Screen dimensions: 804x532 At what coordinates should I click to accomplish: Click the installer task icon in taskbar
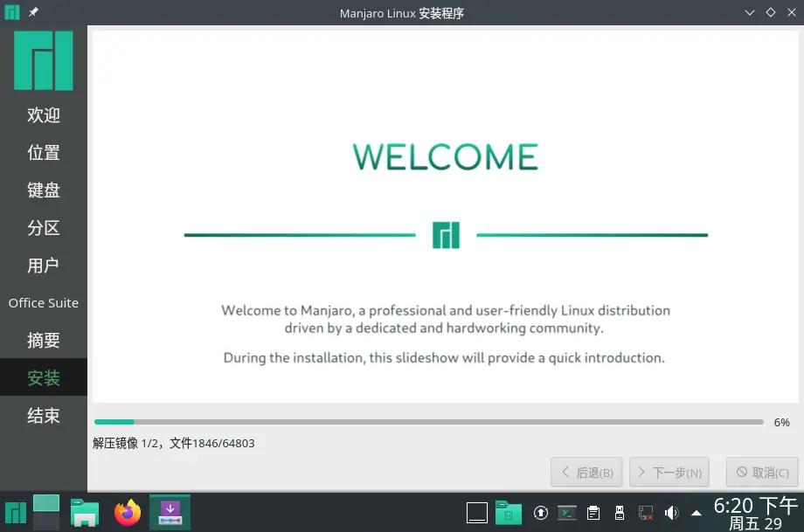coord(170,513)
